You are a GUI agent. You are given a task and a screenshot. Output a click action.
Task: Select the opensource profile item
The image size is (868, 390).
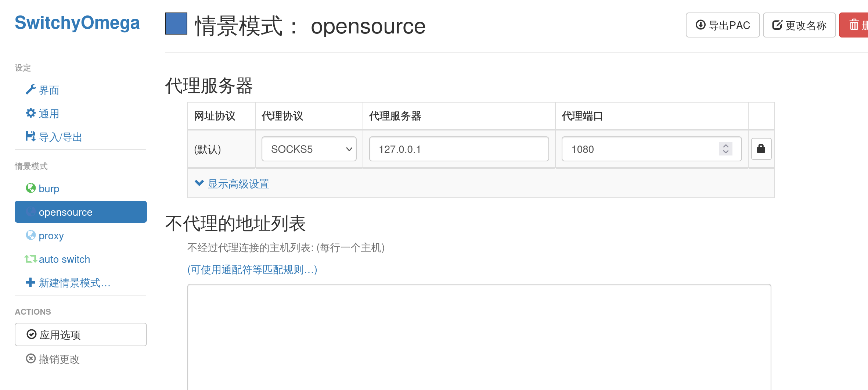80,212
